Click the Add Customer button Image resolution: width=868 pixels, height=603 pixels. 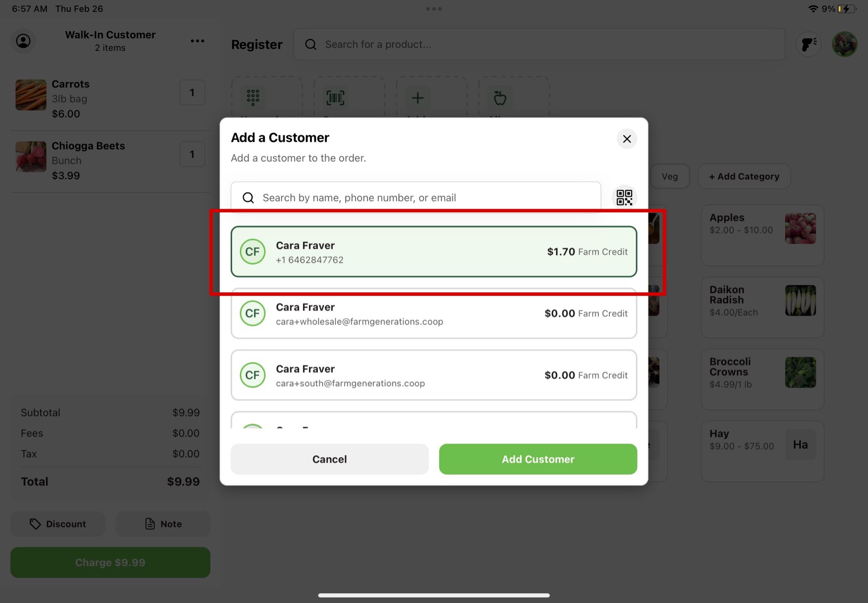pos(538,459)
